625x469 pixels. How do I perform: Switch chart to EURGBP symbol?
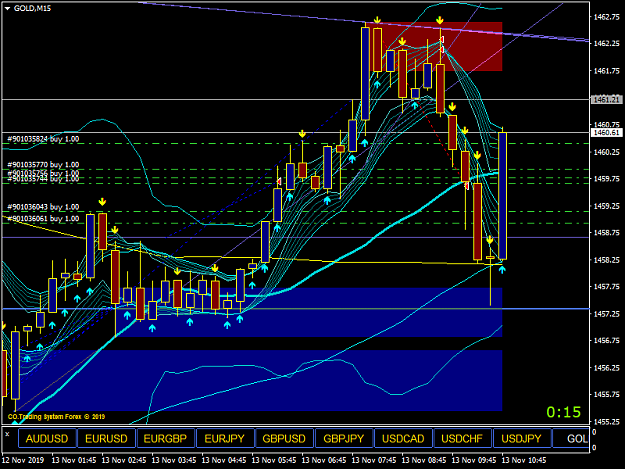pyautogui.click(x=165, y=439)
